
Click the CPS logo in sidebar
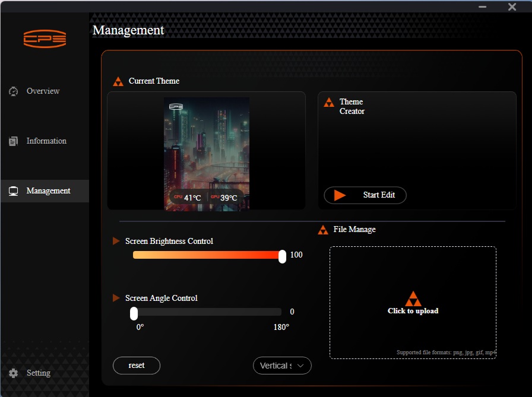coord(45,39)
